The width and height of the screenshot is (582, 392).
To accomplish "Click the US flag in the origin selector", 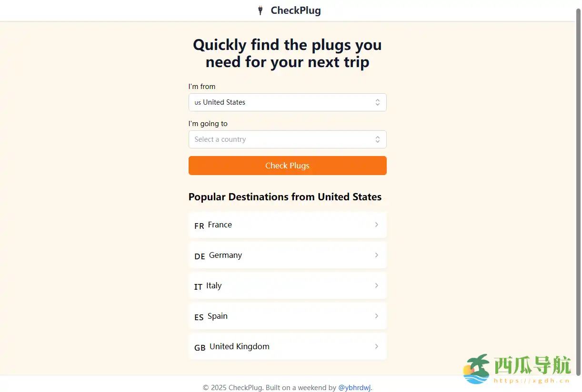I will [198, 102].
